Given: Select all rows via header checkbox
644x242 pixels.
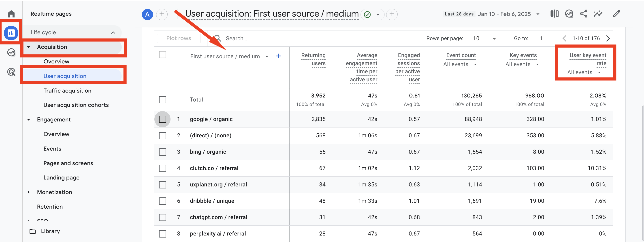Looking at the screenshot, I should [x=162, y=54].
